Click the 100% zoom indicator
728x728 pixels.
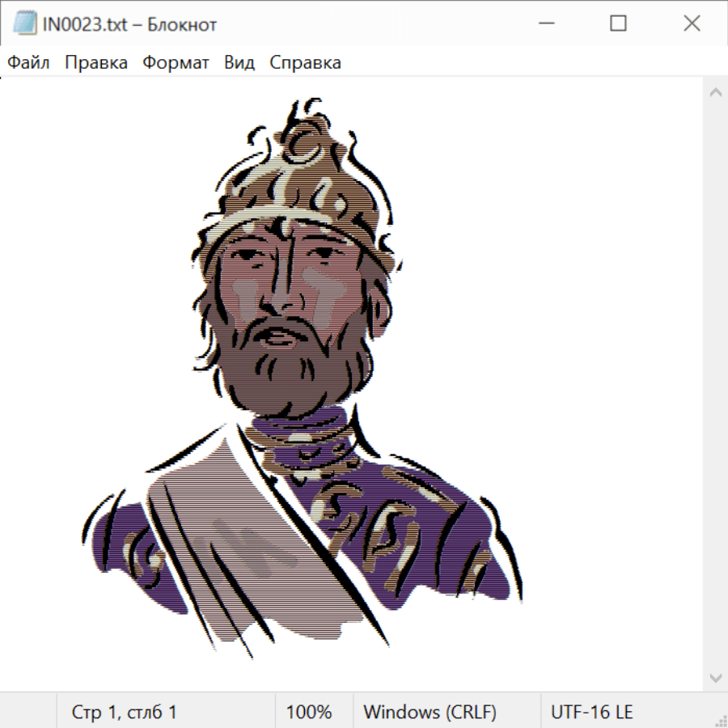(x=309, y=712)
